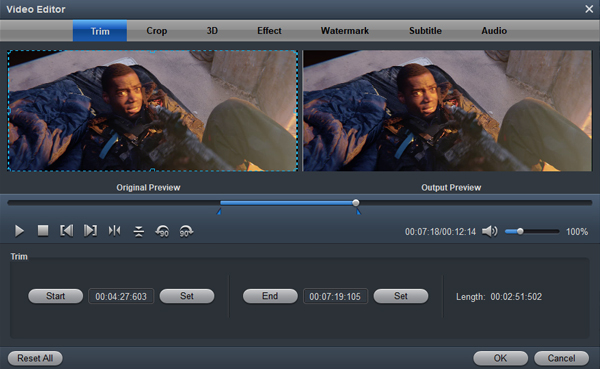Click the End button
Image resolution: width=600 pixels, height=369 pixels.
click(270, 296)
